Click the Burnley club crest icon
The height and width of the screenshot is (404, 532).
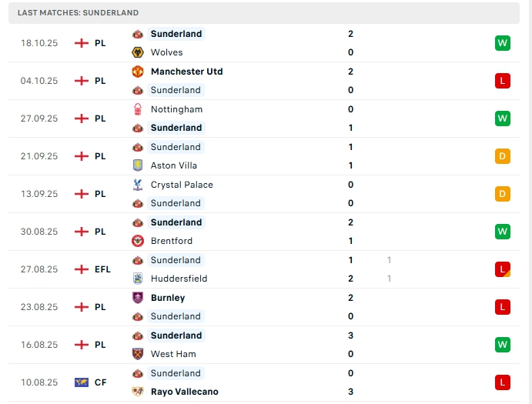click(x=138, y=298)
